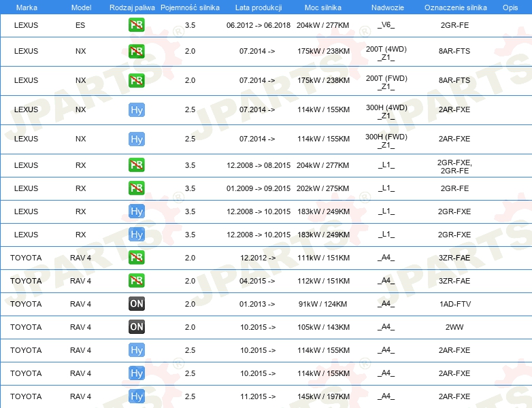Click the diesel ON icon in the 2WW row

(x=137, y=327)
